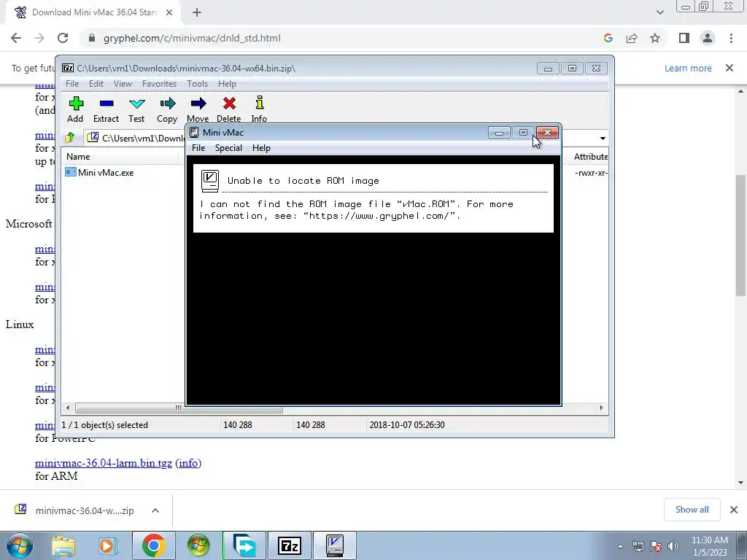Open the Help menu in Mini vMac
This screenshot has height=560, width=747.
tap(262, 148)
